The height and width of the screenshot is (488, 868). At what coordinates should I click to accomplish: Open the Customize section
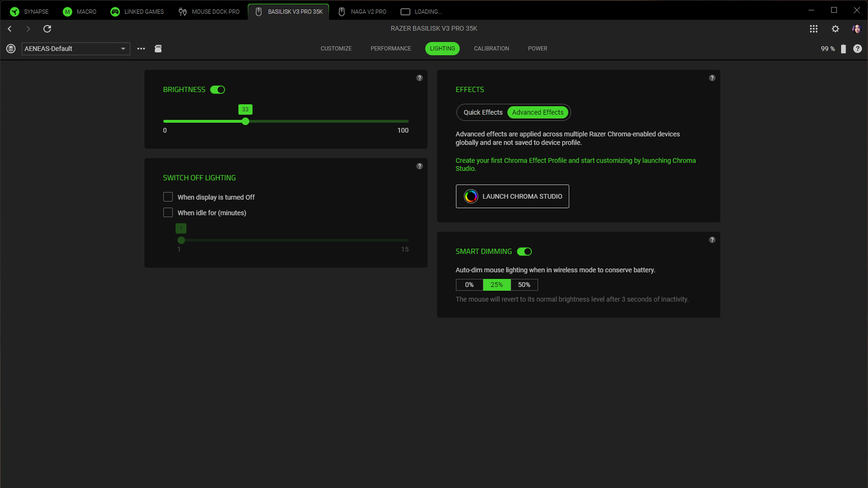[336, 49]
